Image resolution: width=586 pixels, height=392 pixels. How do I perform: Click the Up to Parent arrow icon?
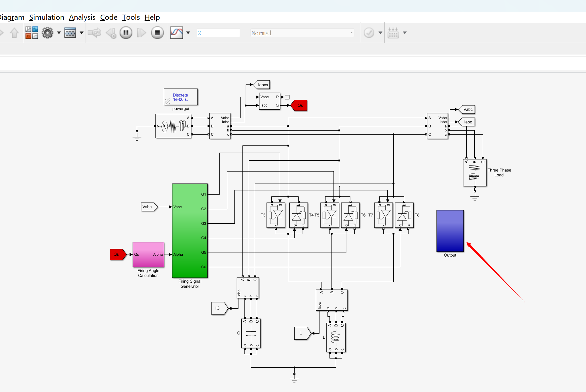pyautogui.click(x=14, y=33)
